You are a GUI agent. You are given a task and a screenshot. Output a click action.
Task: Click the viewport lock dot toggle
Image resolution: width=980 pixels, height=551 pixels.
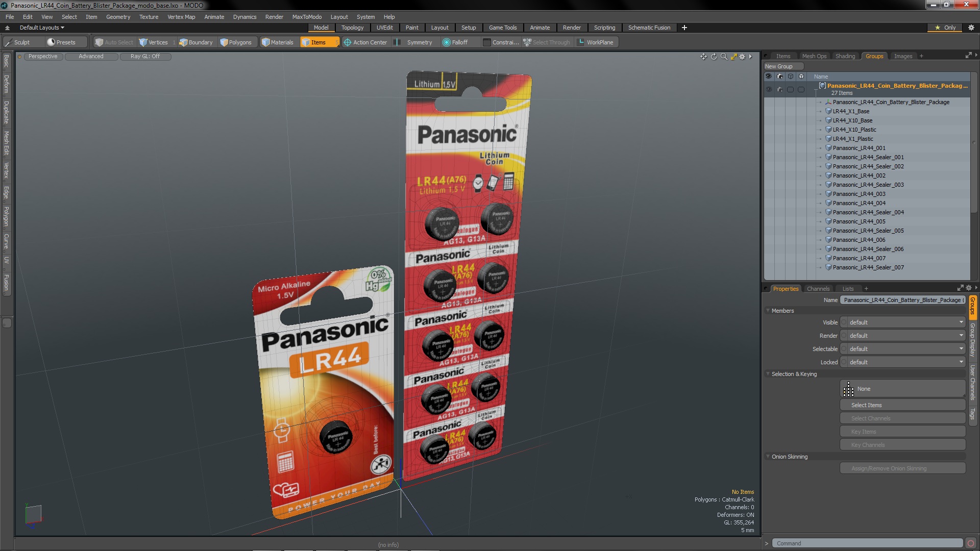[19, 57]
